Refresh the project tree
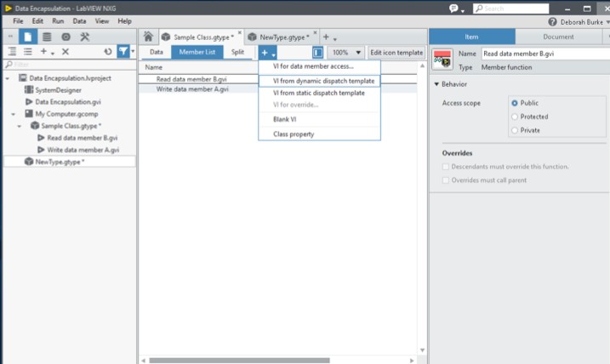610x364 pixels. (x=108, y=51)
